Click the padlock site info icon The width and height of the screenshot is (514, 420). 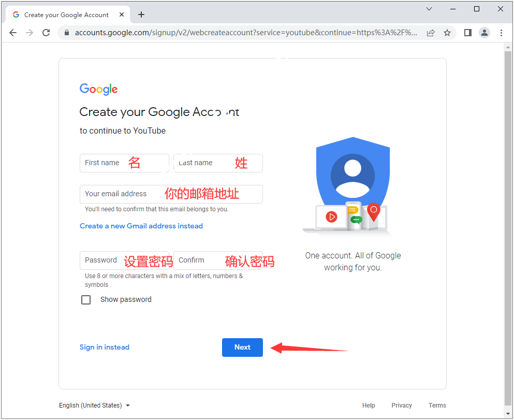pos(66,33)
